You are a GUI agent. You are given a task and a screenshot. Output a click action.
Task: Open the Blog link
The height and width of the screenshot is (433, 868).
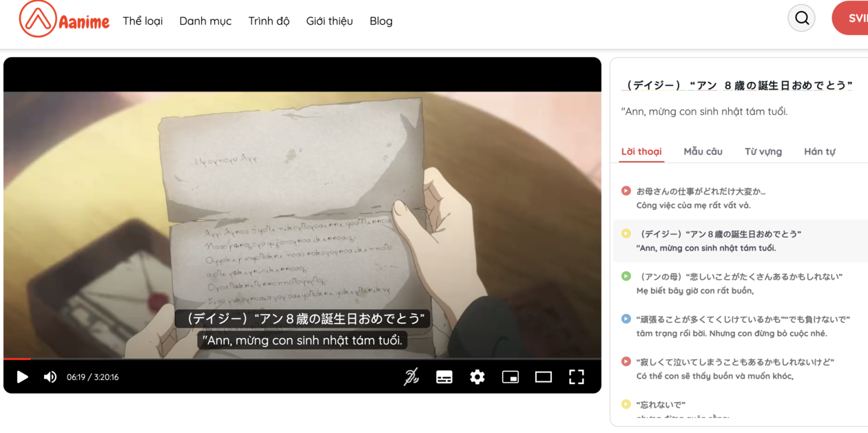tap(381, 21)
